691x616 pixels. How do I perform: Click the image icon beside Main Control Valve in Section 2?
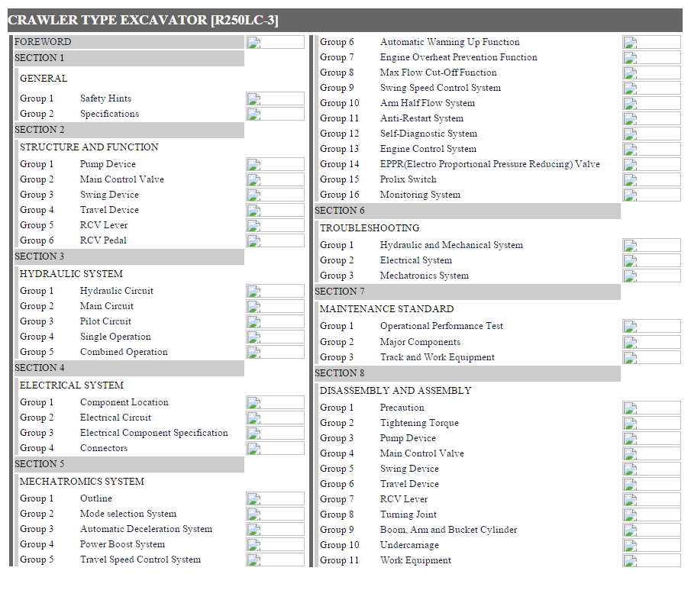275,179
